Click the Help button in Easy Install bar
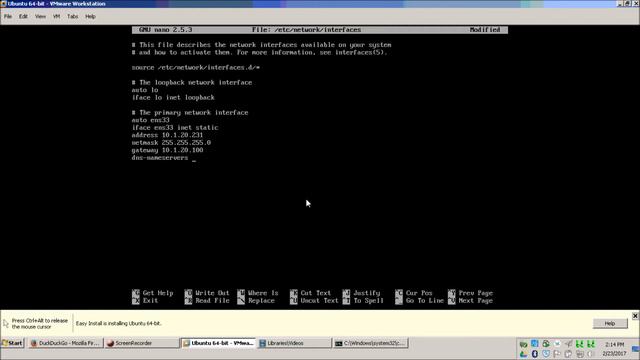This screenshot has width=640, height=360. pos(610,323)
